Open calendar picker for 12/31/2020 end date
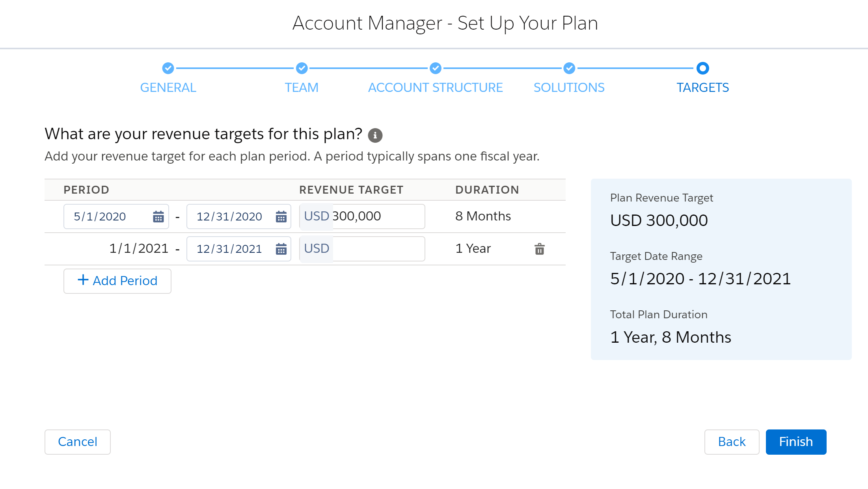The width and height of the screenshot is (868, 489). (281, 217)
